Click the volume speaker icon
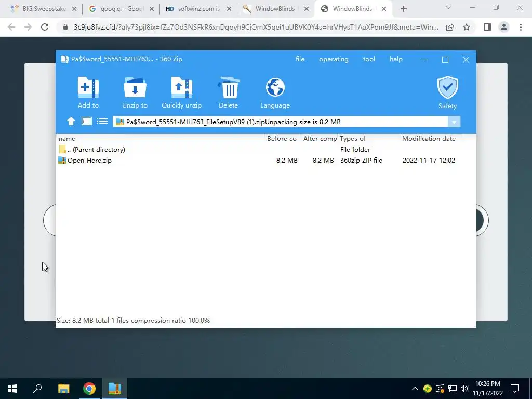The height and width of the screenshot is (399, 532). coord(464,389)
